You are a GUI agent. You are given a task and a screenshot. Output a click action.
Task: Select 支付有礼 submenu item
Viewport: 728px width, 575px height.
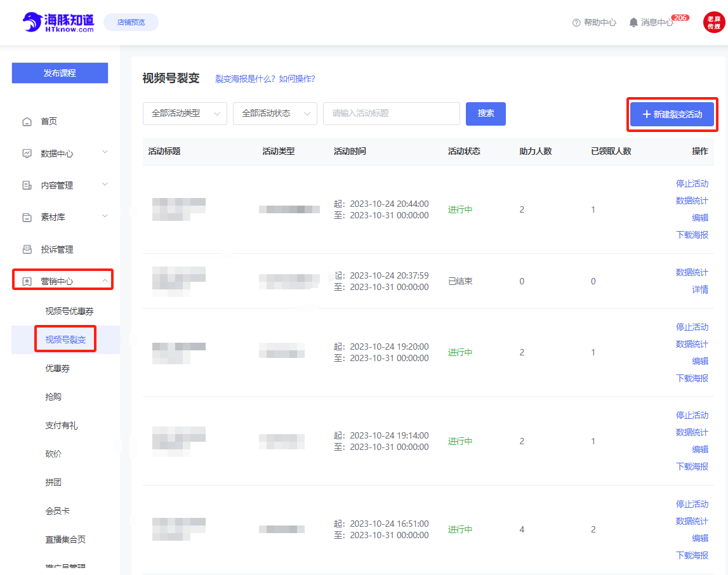[62, 426]
